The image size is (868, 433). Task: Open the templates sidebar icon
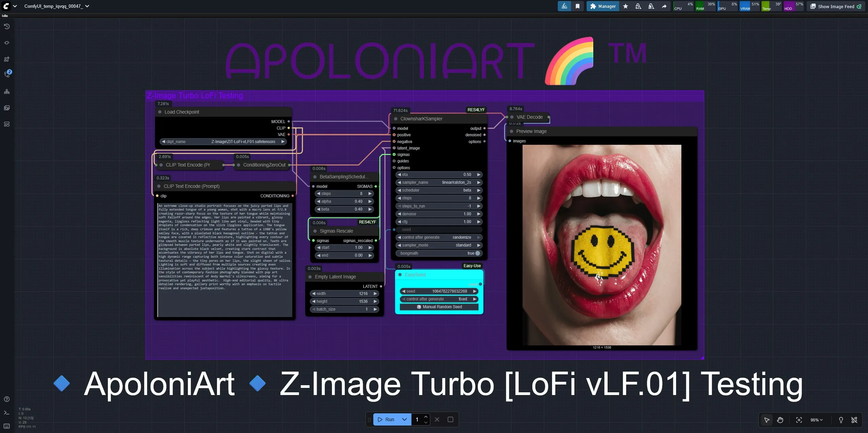point(7,124)
